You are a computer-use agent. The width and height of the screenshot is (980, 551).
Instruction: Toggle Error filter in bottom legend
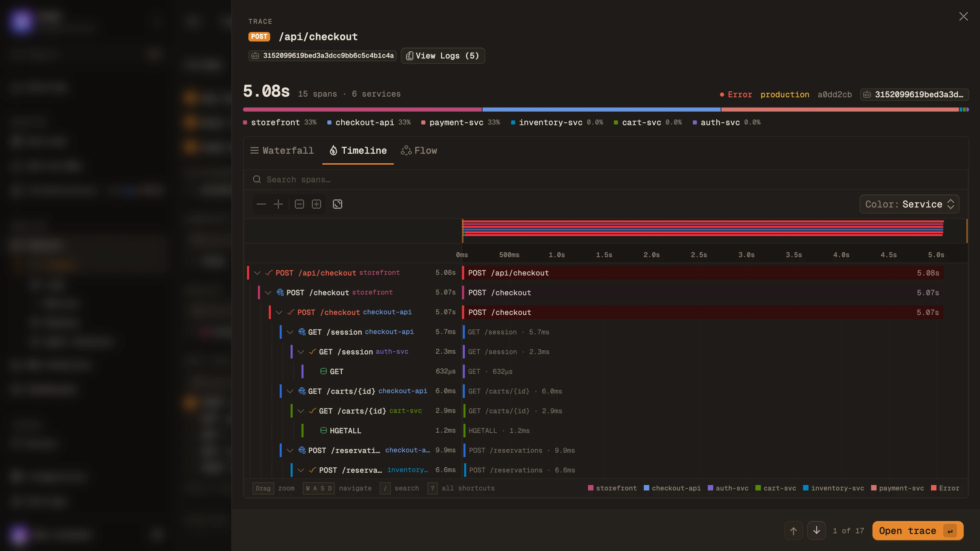coord(945,488)
